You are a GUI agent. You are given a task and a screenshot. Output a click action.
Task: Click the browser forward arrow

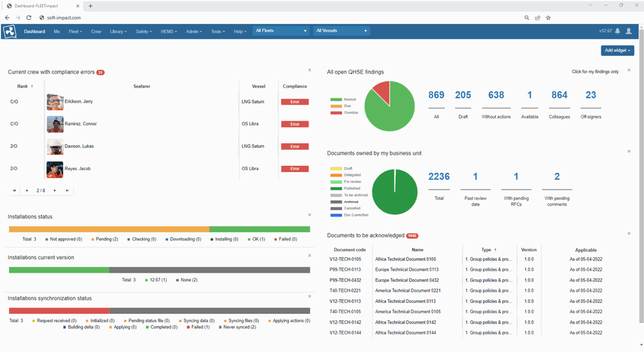pos(18,17)
